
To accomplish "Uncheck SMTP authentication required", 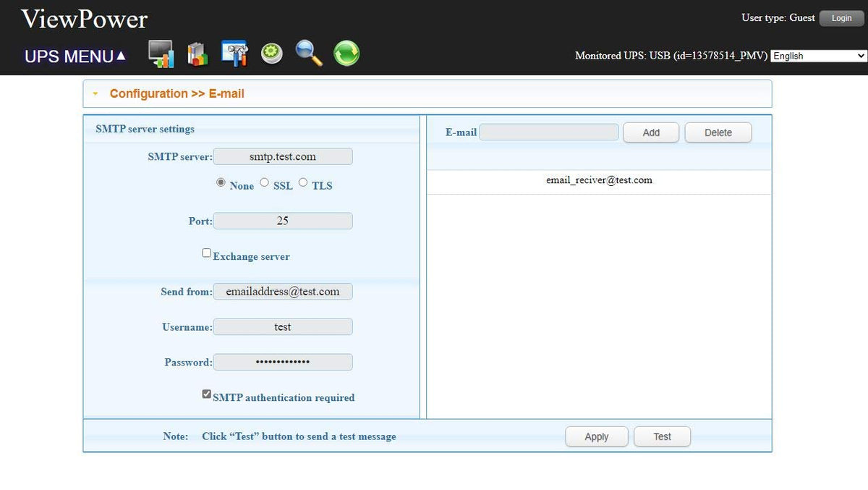I will click(x=207, y=394).
